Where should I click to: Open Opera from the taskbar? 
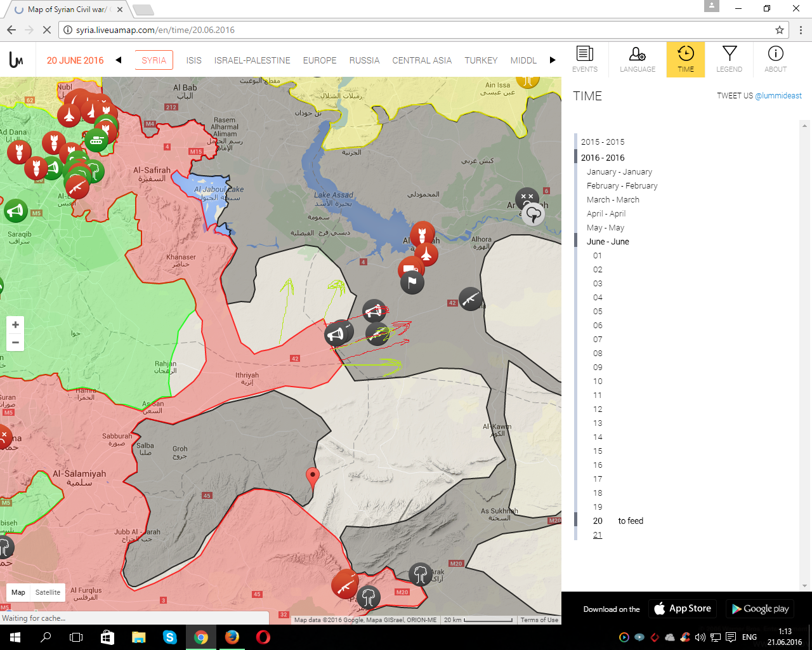tap(263, 637)
